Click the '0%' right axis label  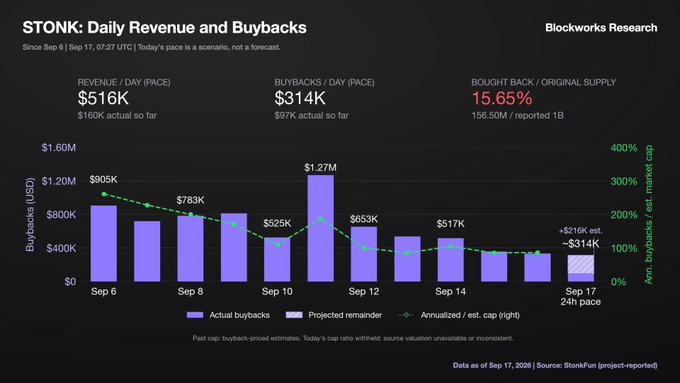tap(618, 282)
